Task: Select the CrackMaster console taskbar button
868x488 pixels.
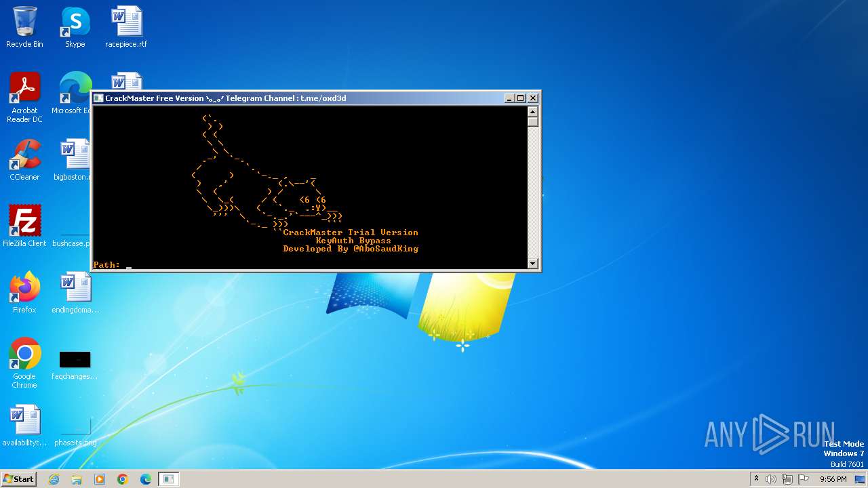Action: coord(169,479)
